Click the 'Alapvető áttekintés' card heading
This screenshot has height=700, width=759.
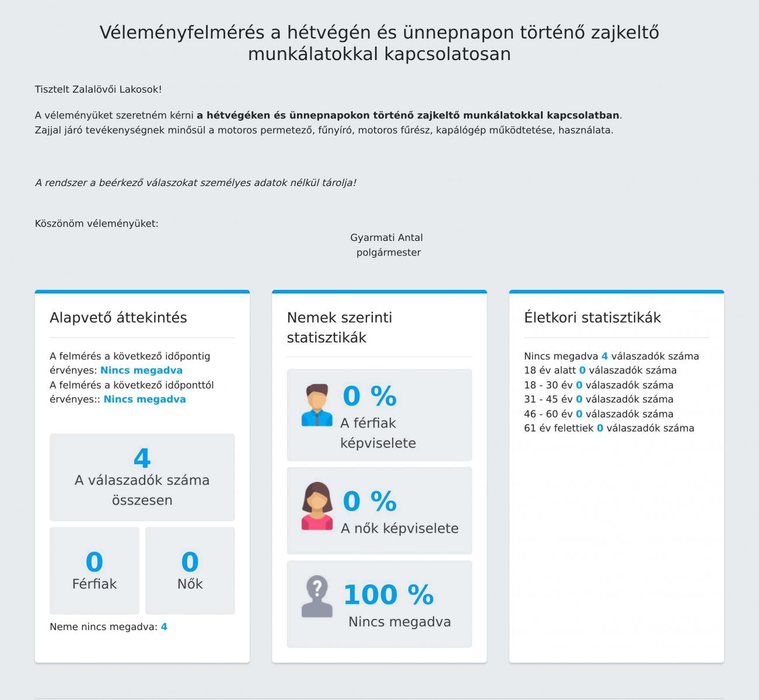pyautogui.click(x=118, y=318)
